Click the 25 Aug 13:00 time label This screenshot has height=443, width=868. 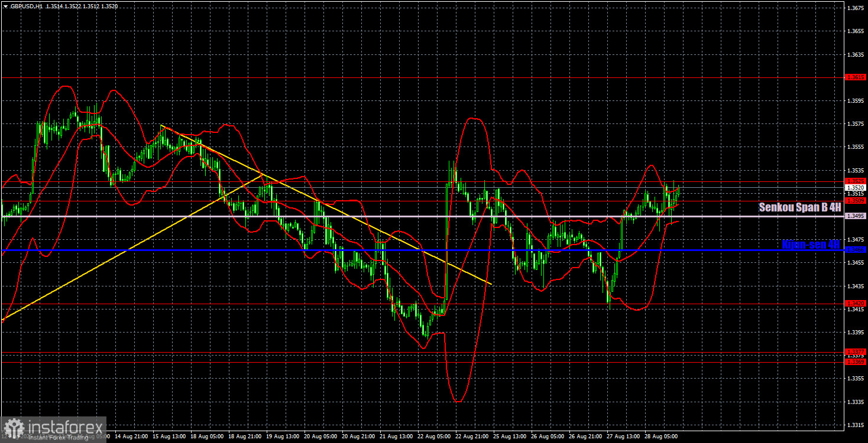(510, 437)
